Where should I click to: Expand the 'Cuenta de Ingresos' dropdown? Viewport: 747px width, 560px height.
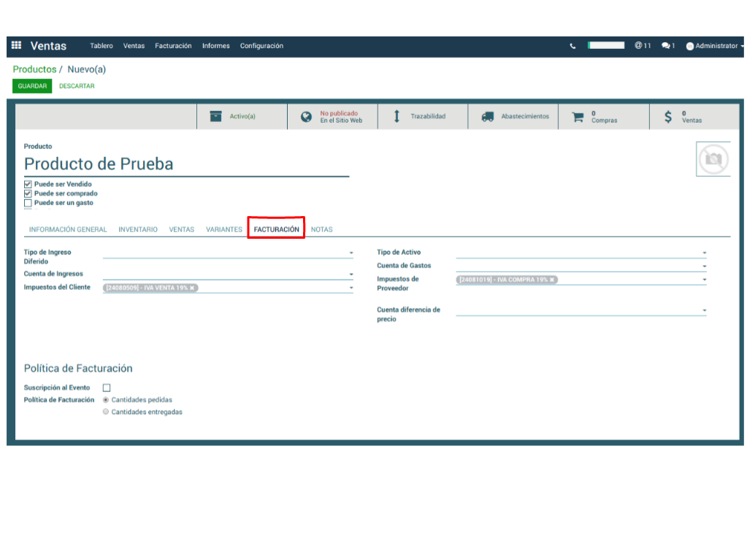(x=350, y=275)
